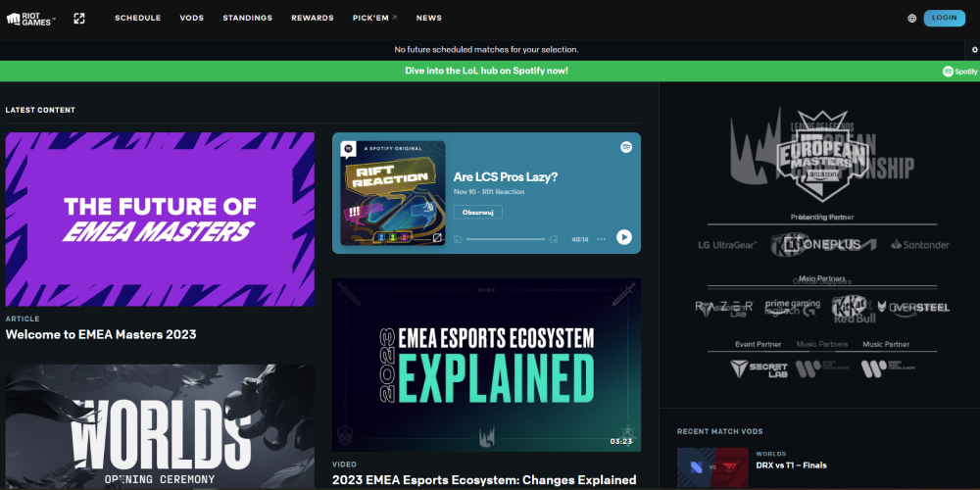Seek in the podcast progress bar
Image resolution: width=980 pixels, height=490 pixels.
tap(505, 239)
